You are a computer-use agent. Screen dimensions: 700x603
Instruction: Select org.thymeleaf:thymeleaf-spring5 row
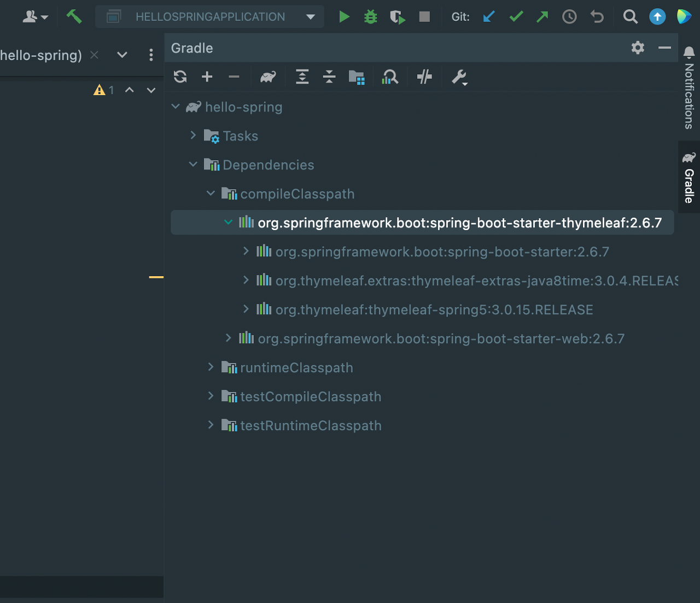click(x=422, y=310)
